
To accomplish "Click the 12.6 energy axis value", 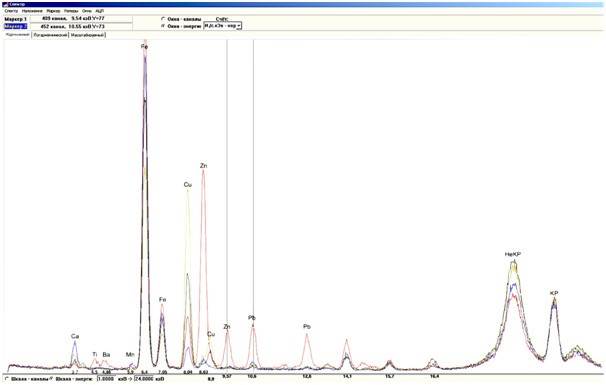I will (x=307, y=376).
